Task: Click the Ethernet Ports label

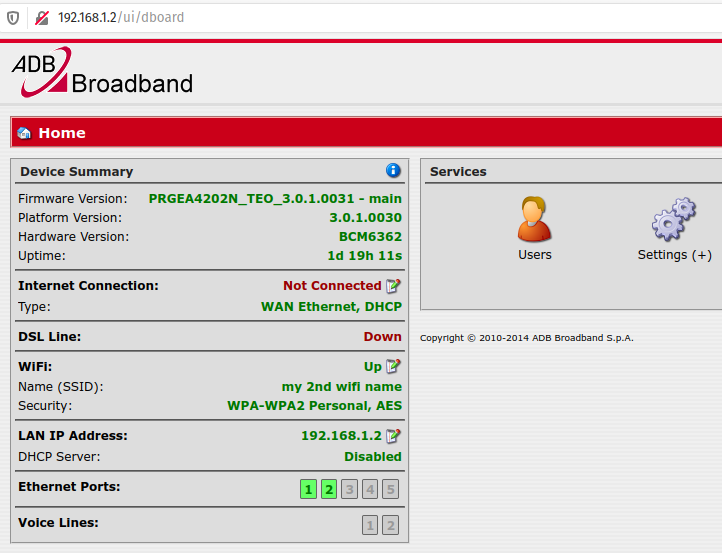Action: [69, 487]
